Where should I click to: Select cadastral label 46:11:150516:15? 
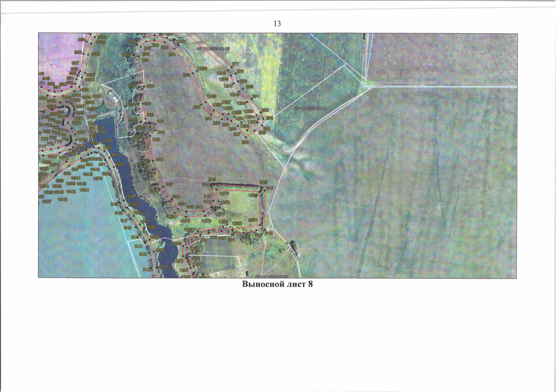(x=213, y=48)
